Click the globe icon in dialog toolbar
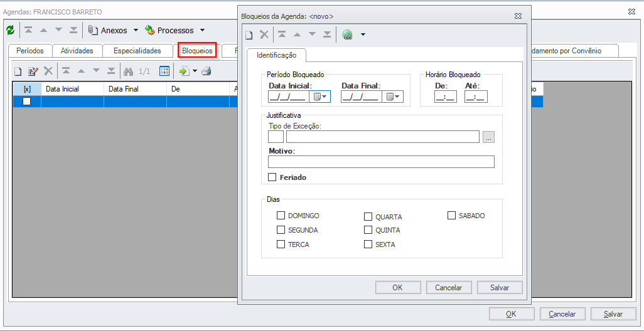Image resolution: width=644 pixels, height=331 pixels. point(348,35)
